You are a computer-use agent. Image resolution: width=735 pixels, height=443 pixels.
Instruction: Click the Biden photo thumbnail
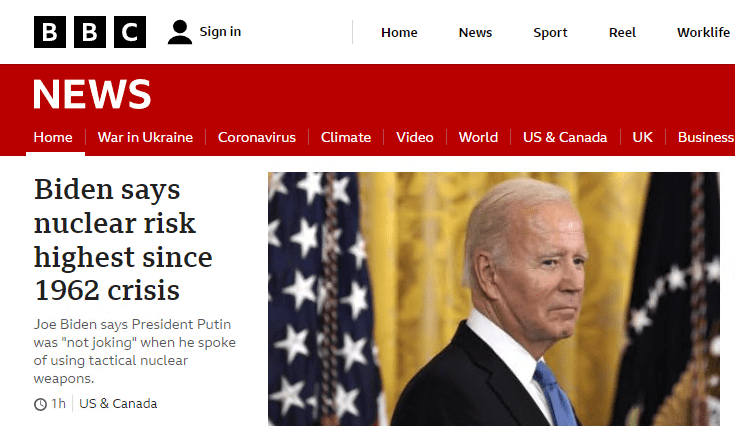(x=494, y=299)
